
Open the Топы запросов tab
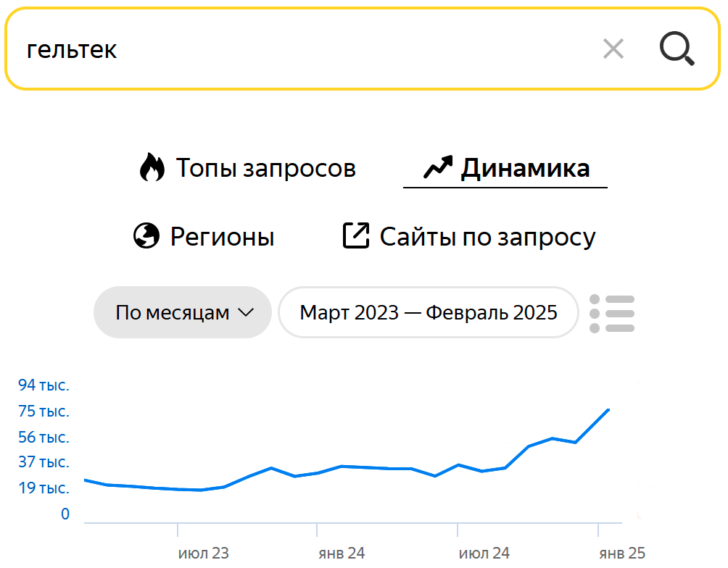tap(247, 167)
